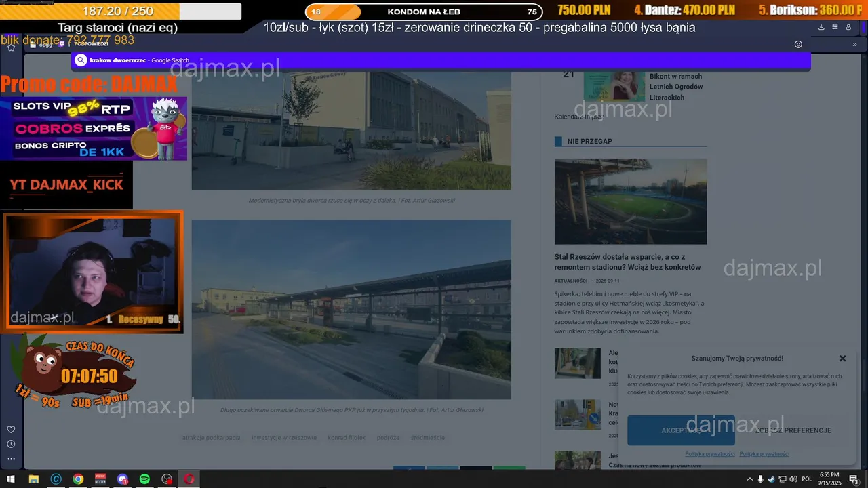The image size is (868, 488).
Task: Select the 'krakow dwoerrrzec' Google Search suggestion
Action: 441,60
